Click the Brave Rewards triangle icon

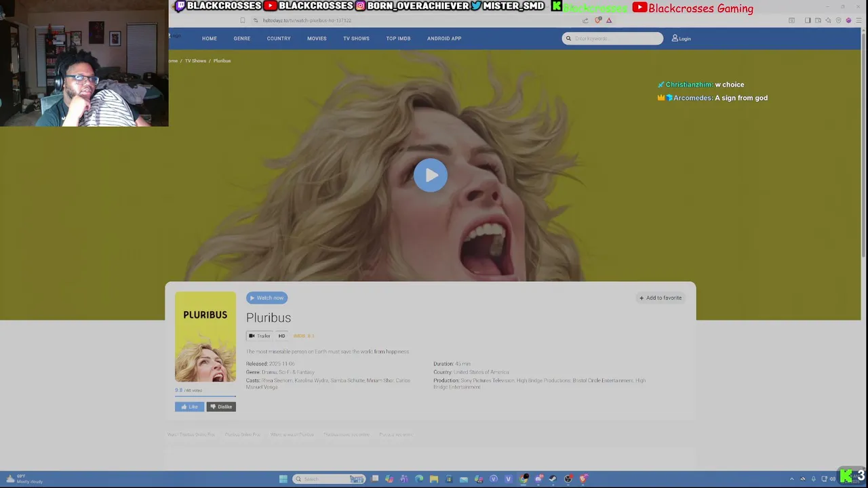pyautogui.click(x=609, y=20)
